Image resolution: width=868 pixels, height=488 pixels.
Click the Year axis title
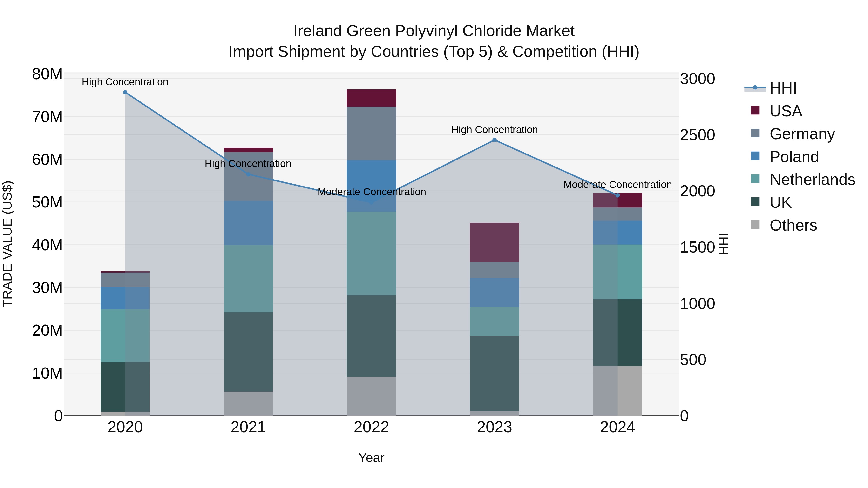(x=371, y=458)
